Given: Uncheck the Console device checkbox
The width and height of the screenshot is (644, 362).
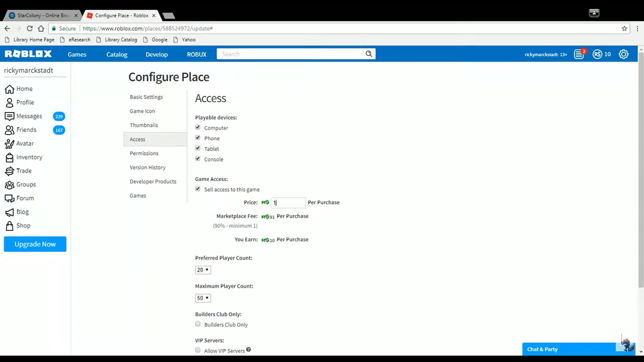Looking at the screenshot, I should (198, 159).
